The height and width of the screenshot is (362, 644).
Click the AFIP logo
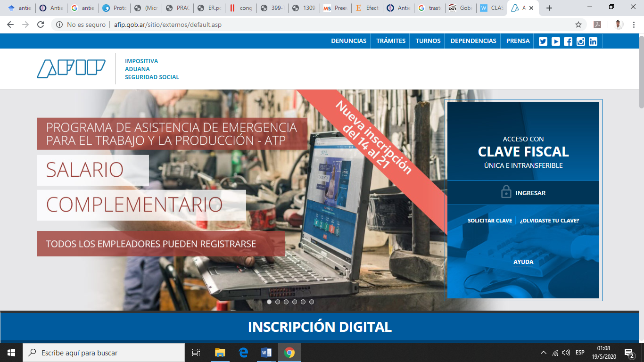click(71, 69)
